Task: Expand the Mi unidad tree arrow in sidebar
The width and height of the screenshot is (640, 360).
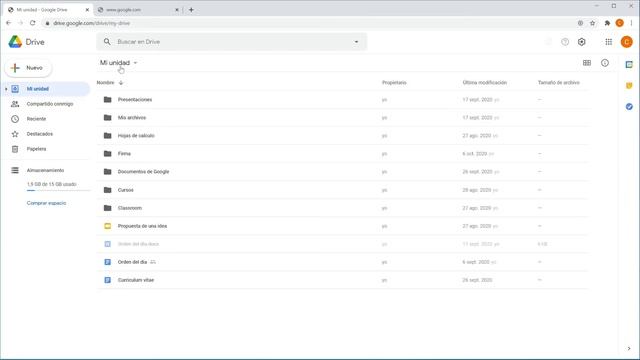Action: (6, 89)
